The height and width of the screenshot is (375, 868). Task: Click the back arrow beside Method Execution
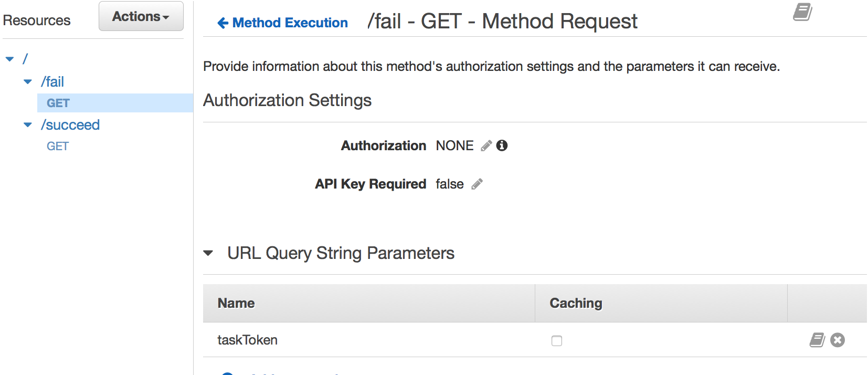[x=223, y=23]
